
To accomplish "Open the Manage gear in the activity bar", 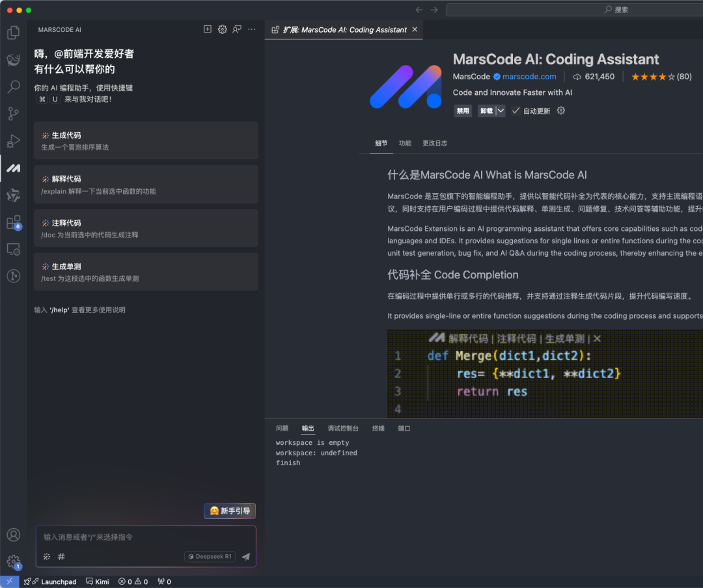I will pos(14,561).
